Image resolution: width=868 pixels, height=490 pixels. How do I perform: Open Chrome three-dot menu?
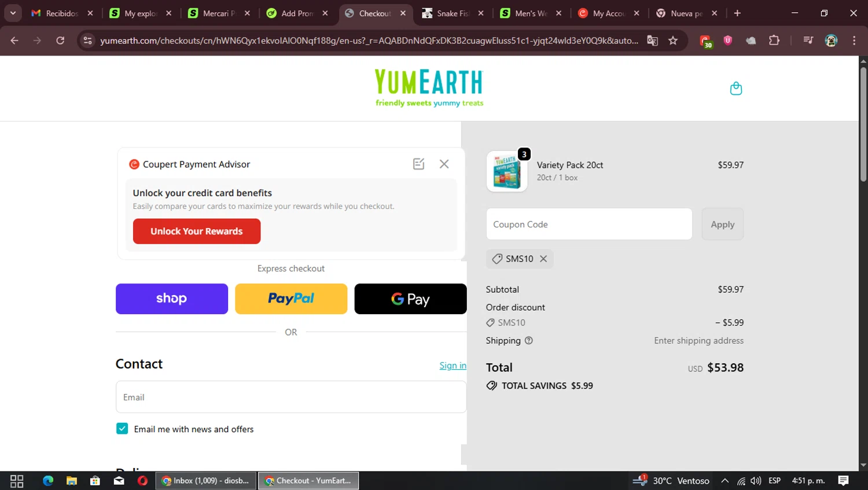click(854, 40)
